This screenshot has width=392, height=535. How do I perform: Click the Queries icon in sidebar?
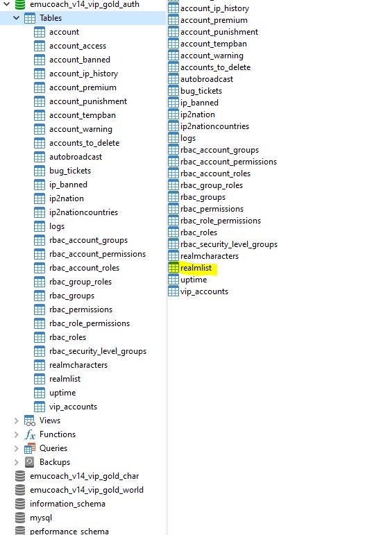tap(30, 448)
